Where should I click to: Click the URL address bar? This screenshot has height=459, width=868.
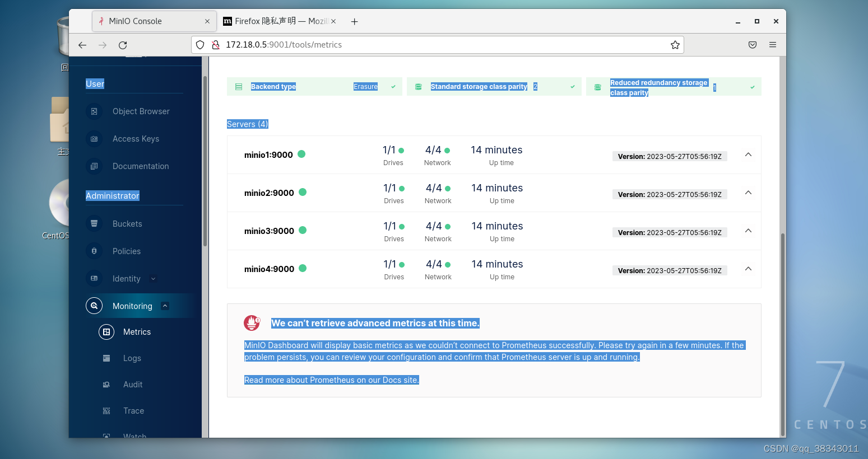pyautogui.click(x=437, y=45)
